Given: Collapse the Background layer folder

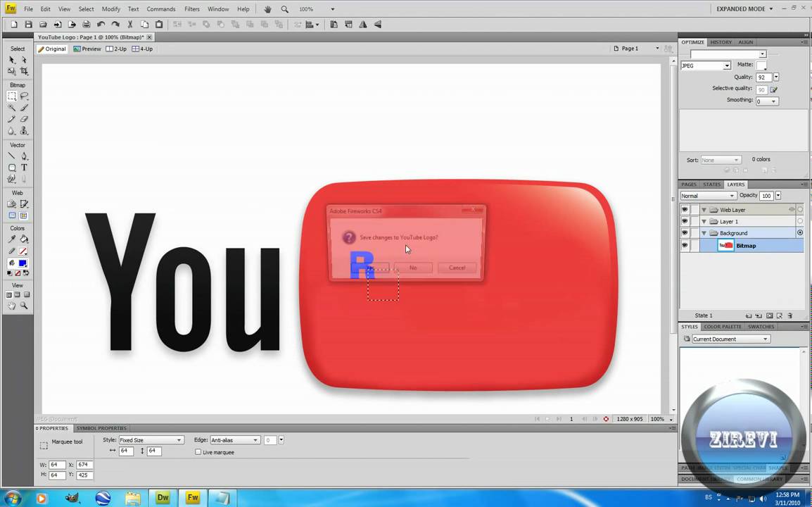Looking at the screenshot, I should [704, 233].
